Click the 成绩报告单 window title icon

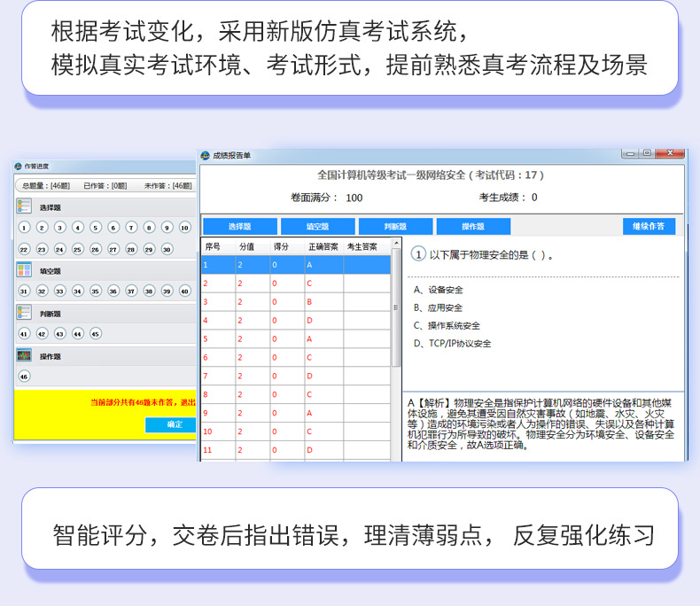point(206,155)
